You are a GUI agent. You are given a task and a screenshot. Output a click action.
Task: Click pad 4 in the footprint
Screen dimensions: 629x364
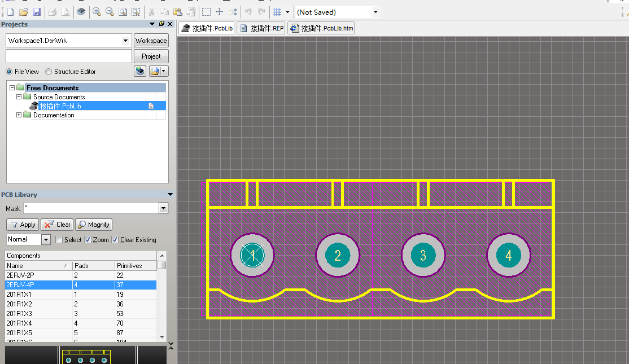pos(509,255)
